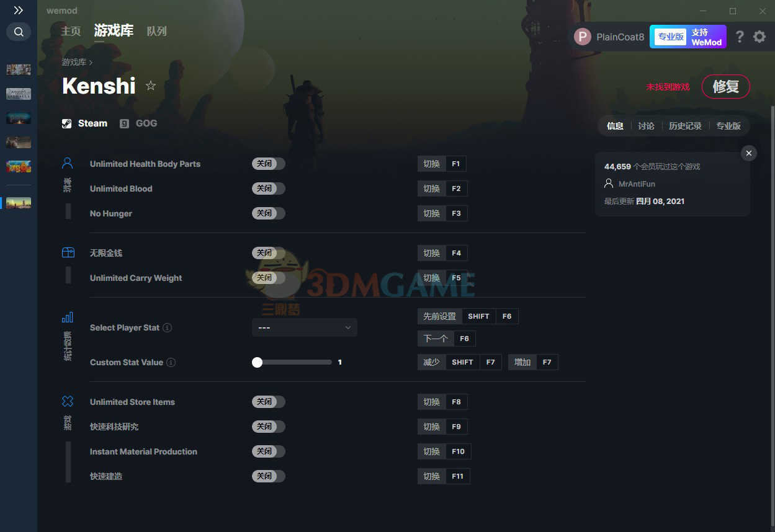Click 下一个 F6 hotkey button
Screen dimensions: 775x532
point(447,339)
